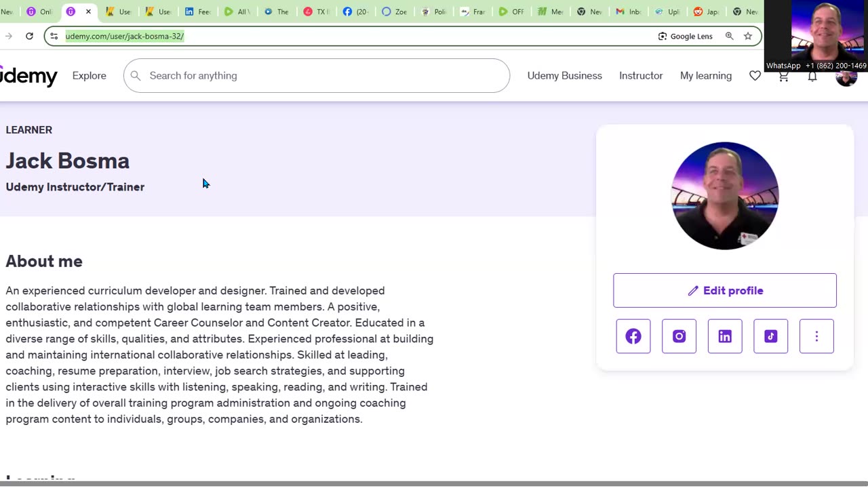Viewport: 868px width, 488px height.
Task: Click the Search for anything field
Action: tap(317, 76)
